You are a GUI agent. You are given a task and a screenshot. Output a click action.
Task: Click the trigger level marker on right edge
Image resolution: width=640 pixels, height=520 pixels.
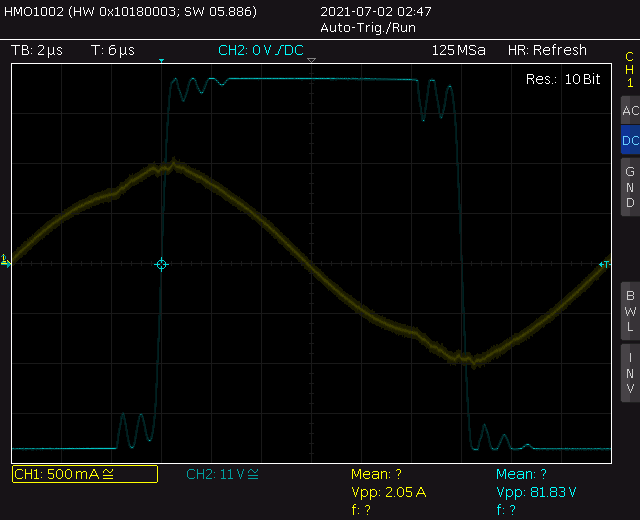pos(604,264)
